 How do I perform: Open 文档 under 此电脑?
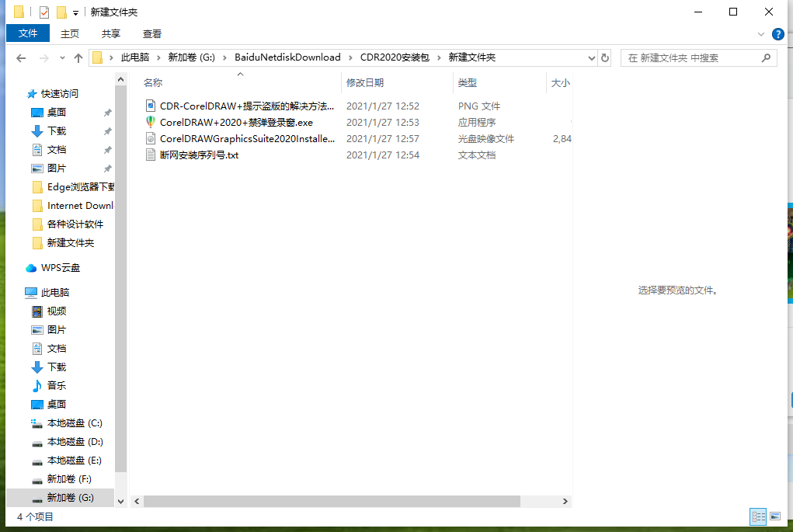(57, 349)
